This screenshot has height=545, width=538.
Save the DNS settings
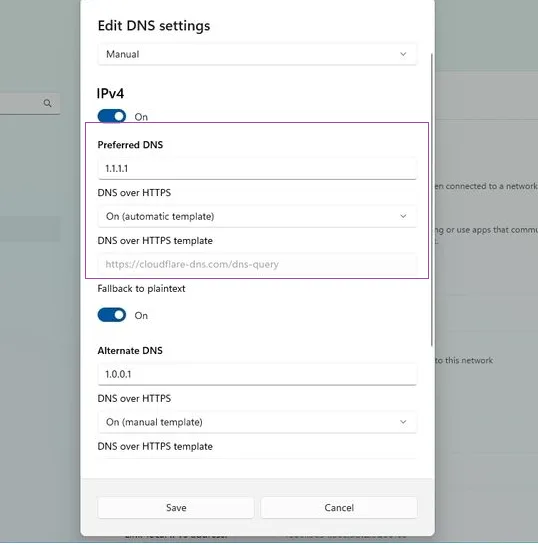(x=176, y=507)
